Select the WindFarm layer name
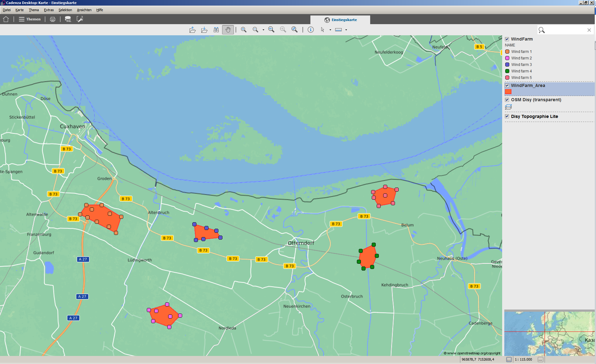596x364 pixels. [522, 39]
